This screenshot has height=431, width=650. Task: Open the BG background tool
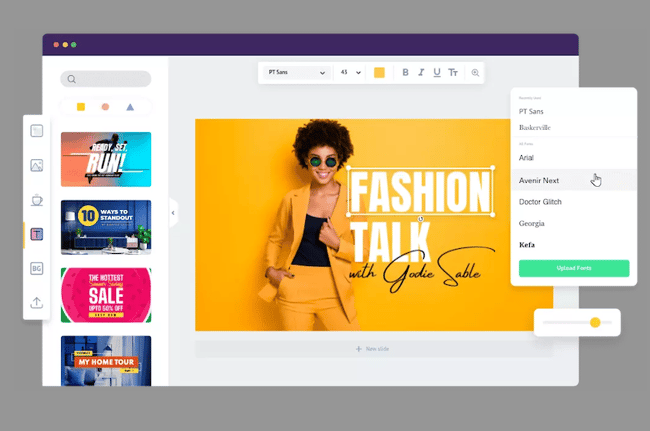pyautogui.click(x=37, y=268)
